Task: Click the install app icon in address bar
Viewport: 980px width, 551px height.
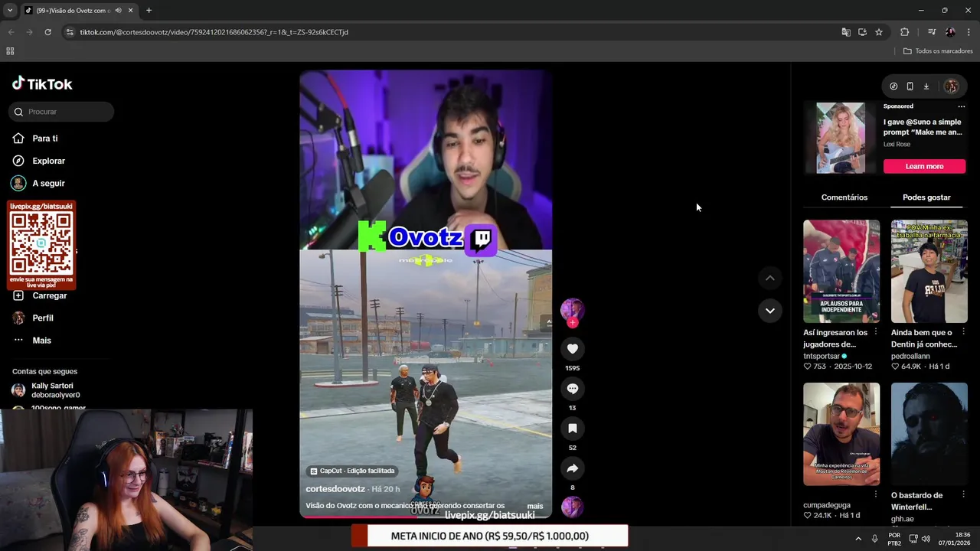Action: coord(862,32)
